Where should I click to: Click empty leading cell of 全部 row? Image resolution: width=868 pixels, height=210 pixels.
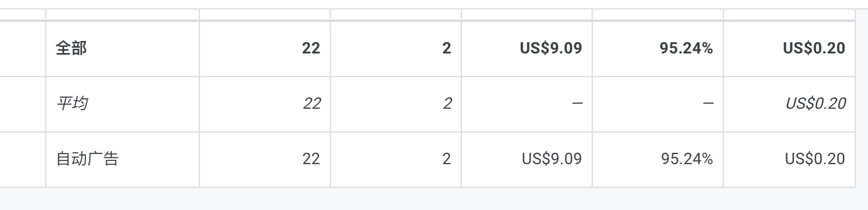22,49
